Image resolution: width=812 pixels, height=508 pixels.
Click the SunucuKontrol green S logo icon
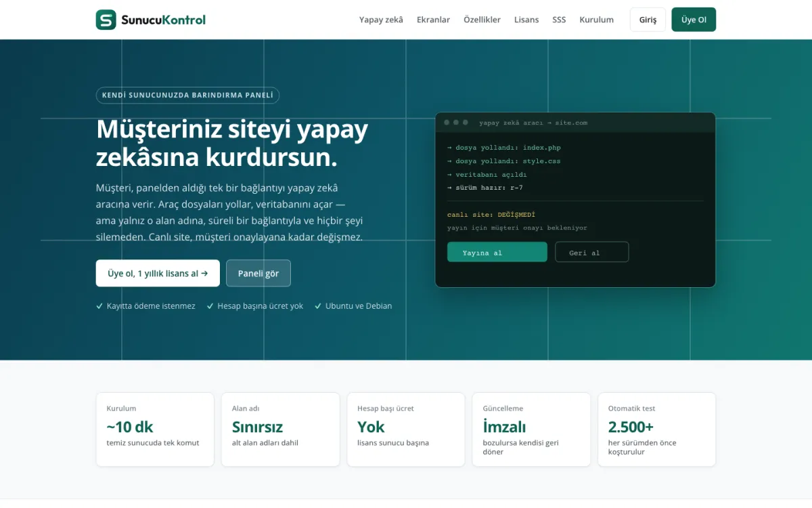point(106,20)
